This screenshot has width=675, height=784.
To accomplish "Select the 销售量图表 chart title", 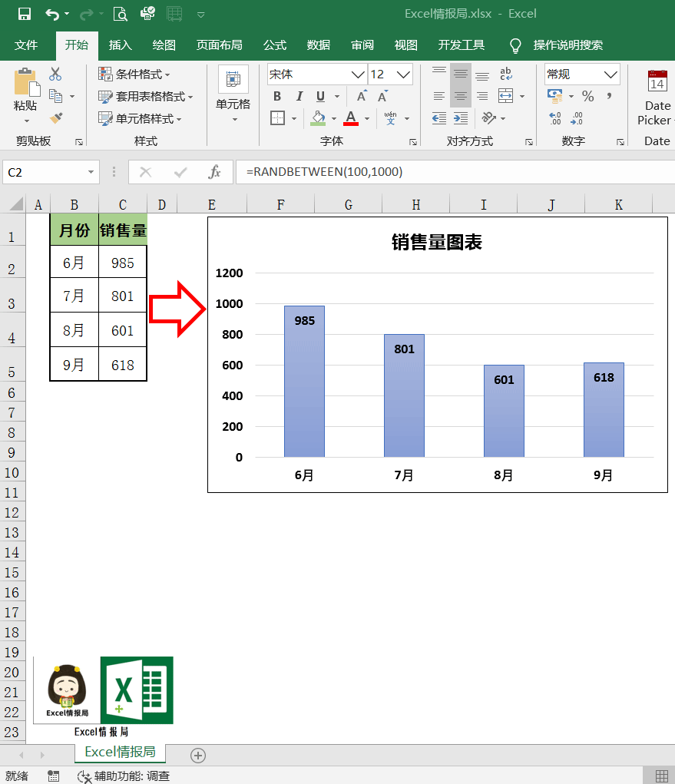I will pyautogui.click(x=436, y=242).
